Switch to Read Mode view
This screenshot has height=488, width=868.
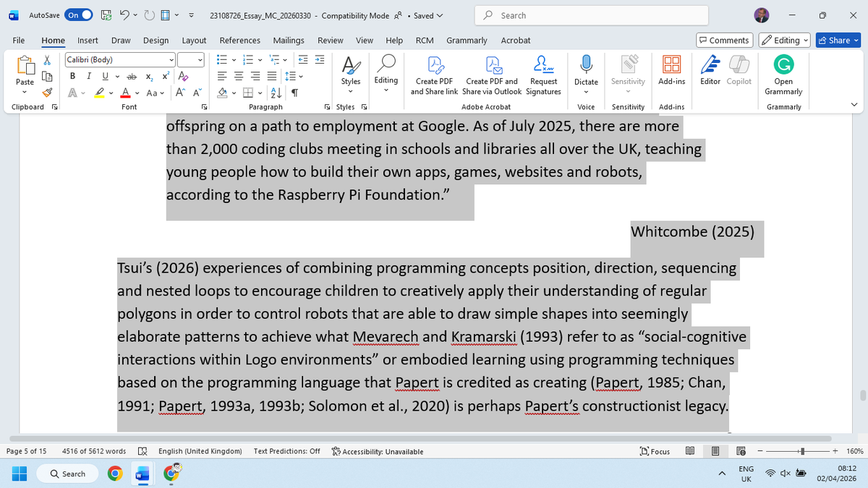click(690, 451)
